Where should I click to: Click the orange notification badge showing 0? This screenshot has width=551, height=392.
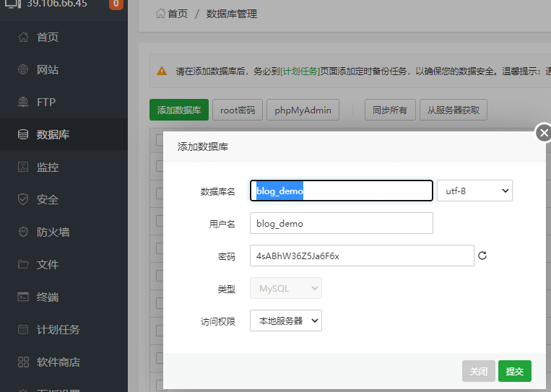[x=116, y=4]
